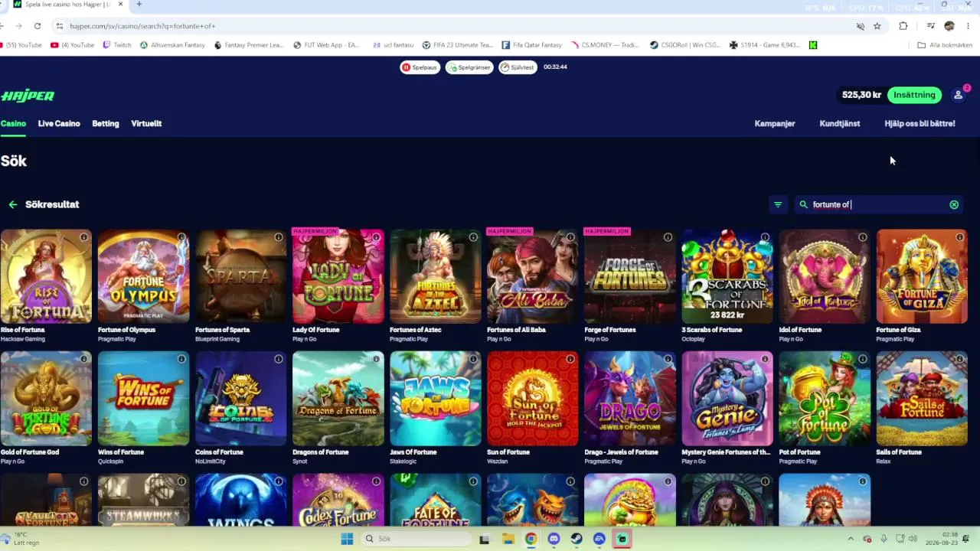This screenshot has width=980, height=551.
Task: Show info for Fortunes of Aztec
Action: (473, 237)
